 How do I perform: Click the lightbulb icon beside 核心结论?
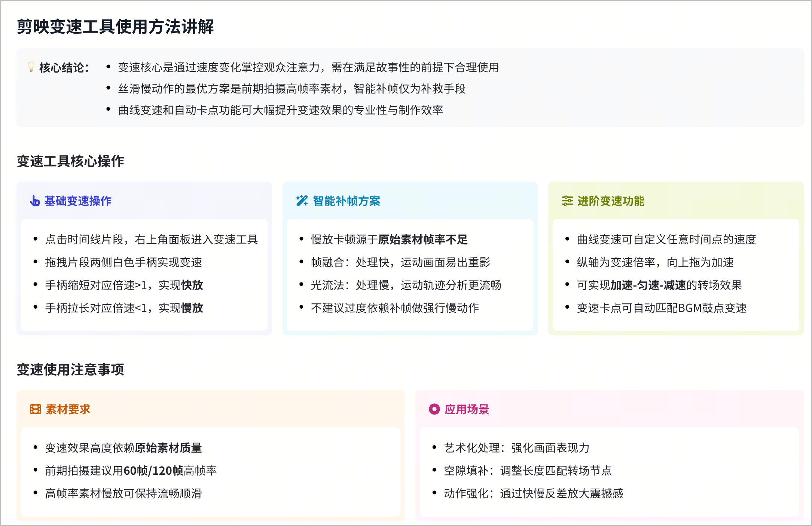click(x=31, y=67)
